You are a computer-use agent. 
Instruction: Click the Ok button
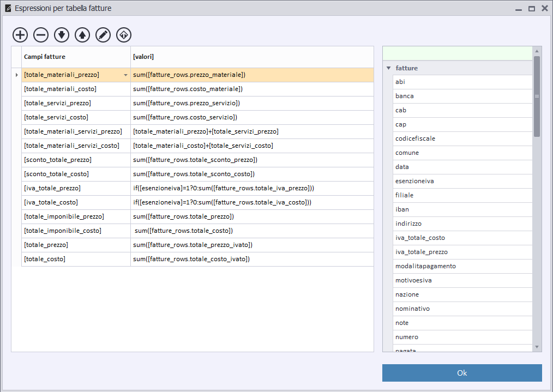(462, 373)
